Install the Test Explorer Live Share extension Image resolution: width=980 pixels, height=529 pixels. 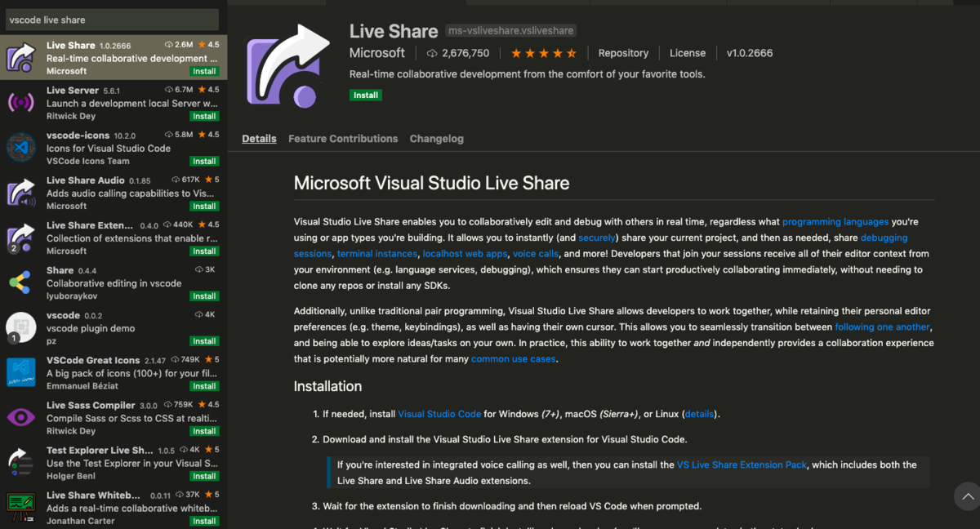pyautogui.click(x=204, y=476)
